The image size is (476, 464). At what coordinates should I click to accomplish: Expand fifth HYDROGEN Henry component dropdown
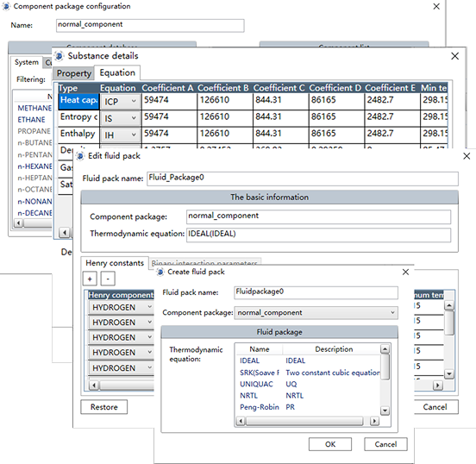click(121, 367)
